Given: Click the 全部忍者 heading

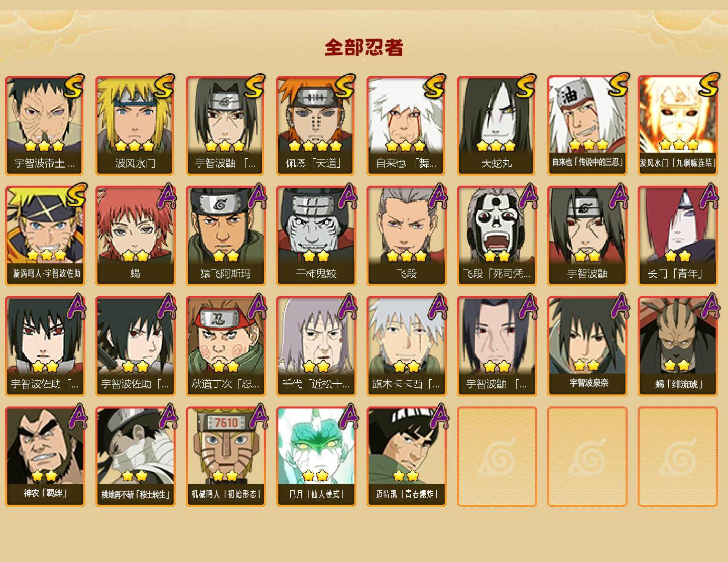Looking at the screenshot, I should [364, 47].
